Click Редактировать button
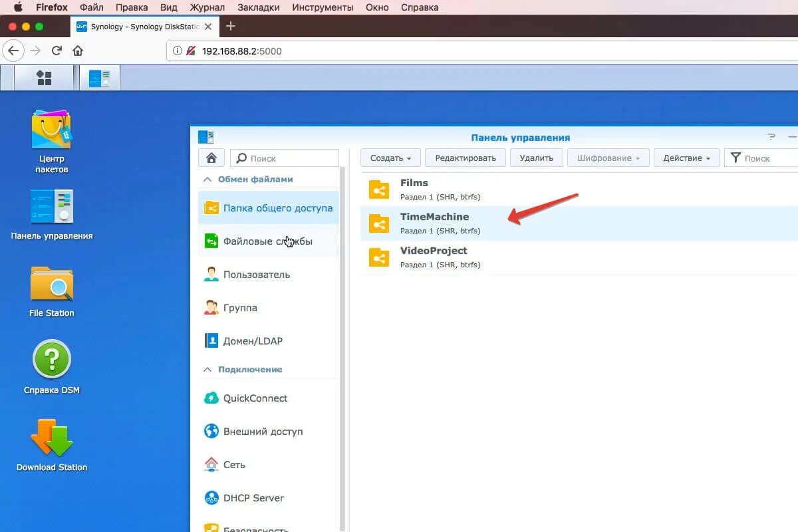The height and width of the screenshot is (532, 798). [x=465, y=158]
